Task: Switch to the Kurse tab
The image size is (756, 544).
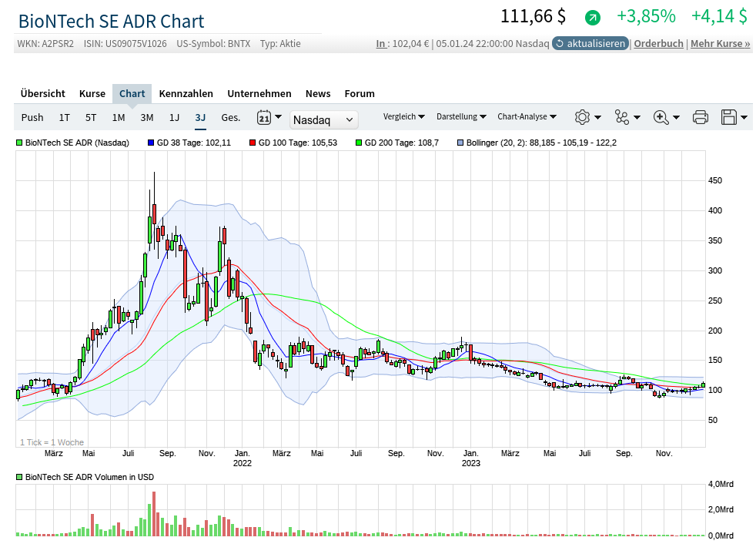Action: point(92,94)
